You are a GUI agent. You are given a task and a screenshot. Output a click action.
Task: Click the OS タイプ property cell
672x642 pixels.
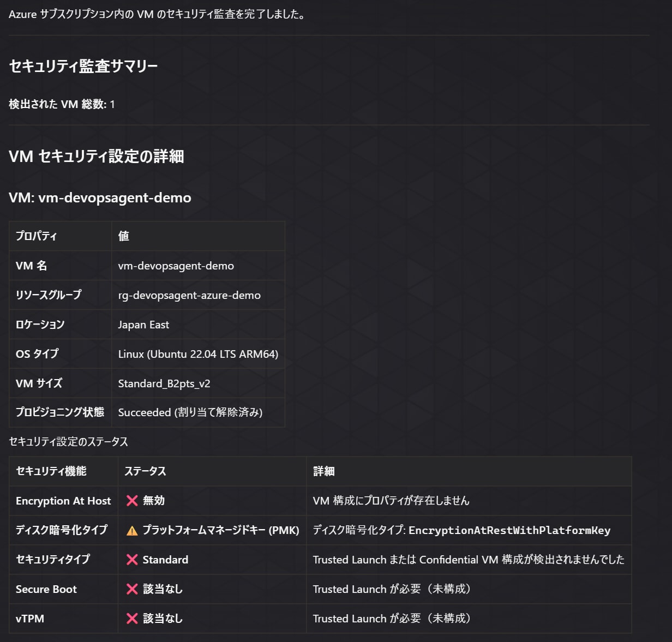61,353
